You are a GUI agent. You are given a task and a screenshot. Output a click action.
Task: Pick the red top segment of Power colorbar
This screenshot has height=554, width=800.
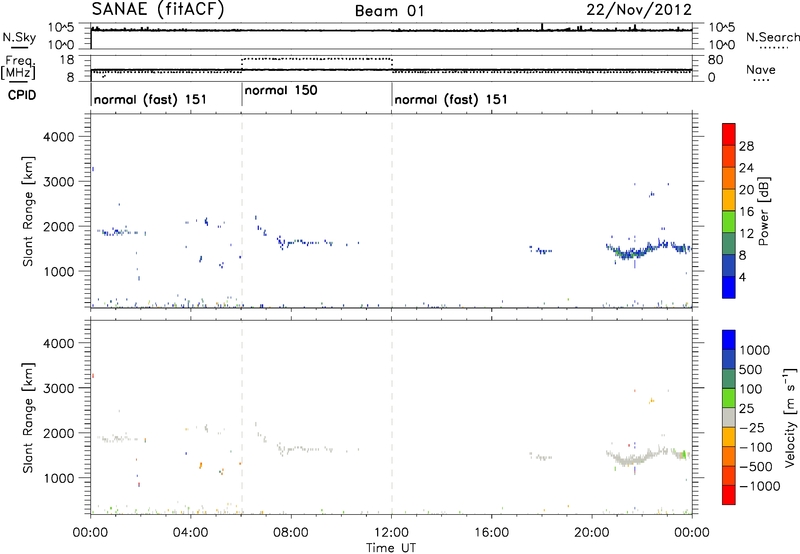[x=729, y=134]
